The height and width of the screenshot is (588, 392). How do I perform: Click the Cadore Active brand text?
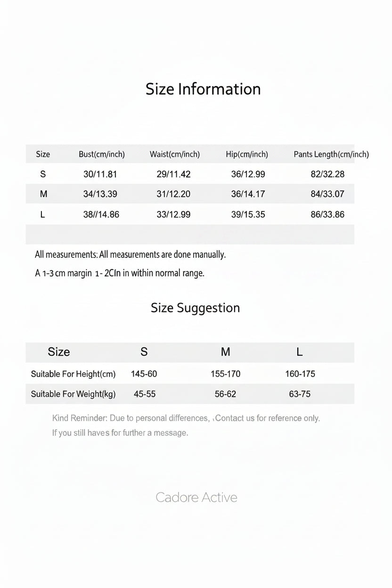coord(196,498)
